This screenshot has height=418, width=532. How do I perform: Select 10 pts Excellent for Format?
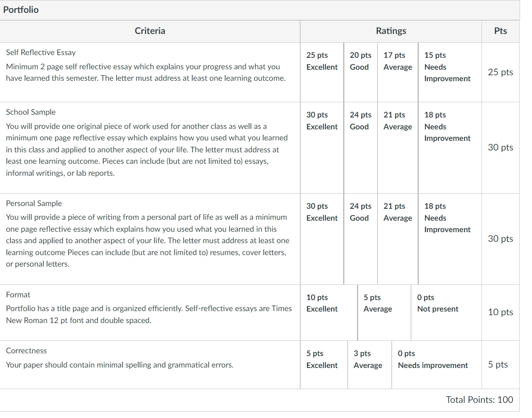pyautogui.click(x=329, y=312)
